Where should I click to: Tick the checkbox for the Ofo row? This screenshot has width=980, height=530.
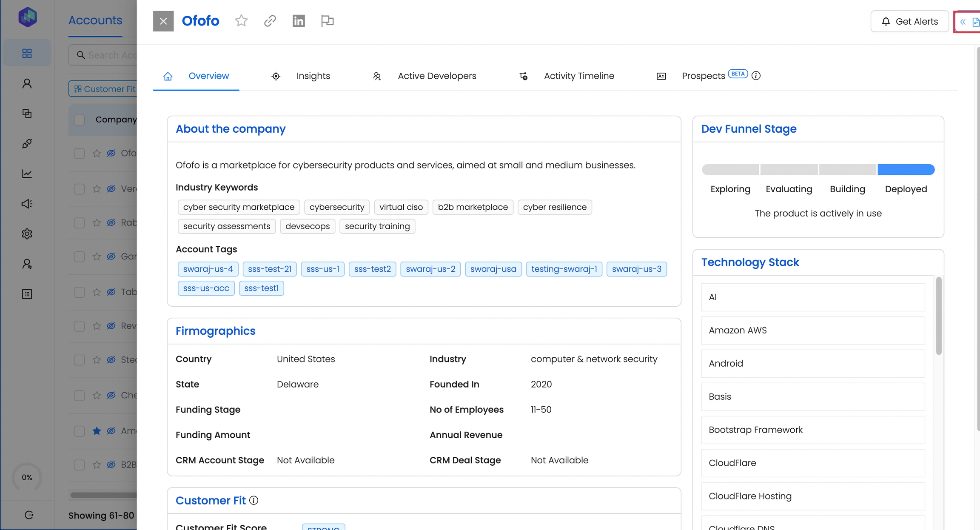(80, 153)
